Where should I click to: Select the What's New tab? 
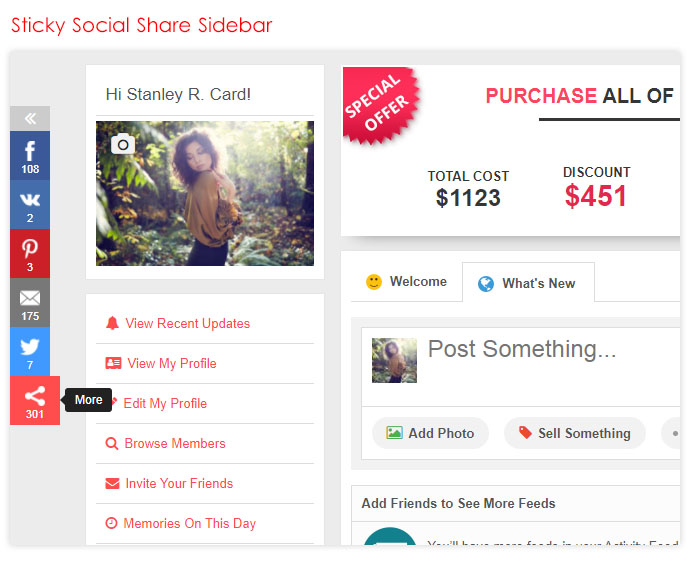tap(527, 283)
